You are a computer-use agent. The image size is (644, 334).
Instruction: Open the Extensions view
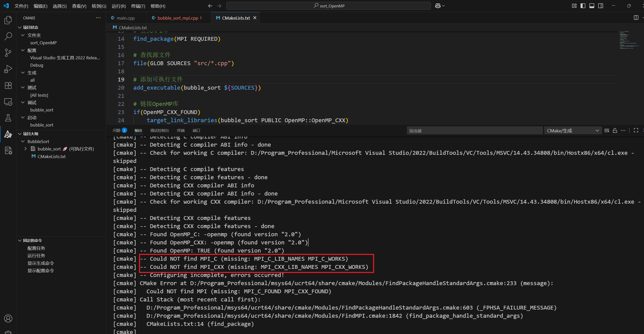8,85
